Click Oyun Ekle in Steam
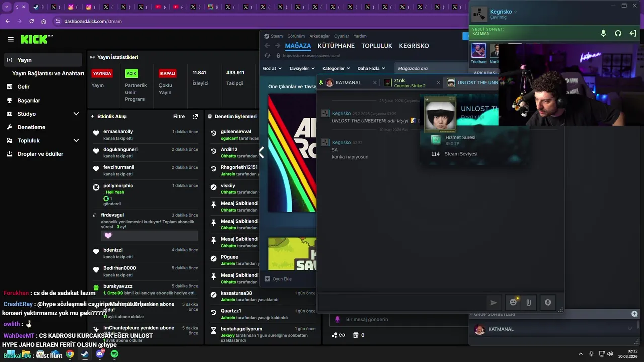 click(278, 279)
